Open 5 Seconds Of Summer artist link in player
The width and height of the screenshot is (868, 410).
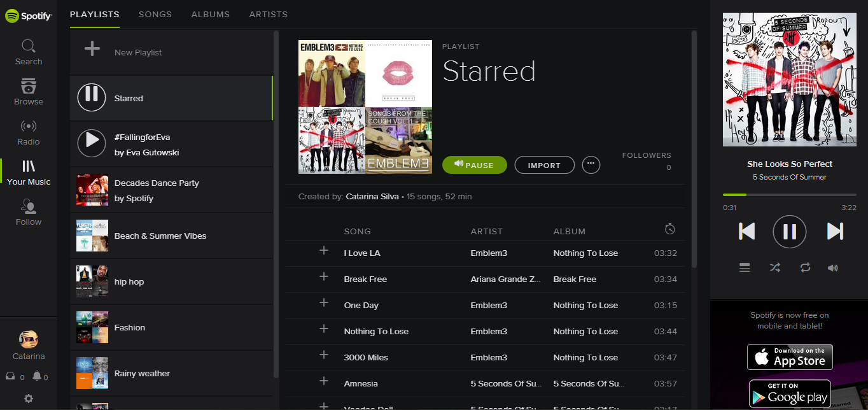pos(790,177)
